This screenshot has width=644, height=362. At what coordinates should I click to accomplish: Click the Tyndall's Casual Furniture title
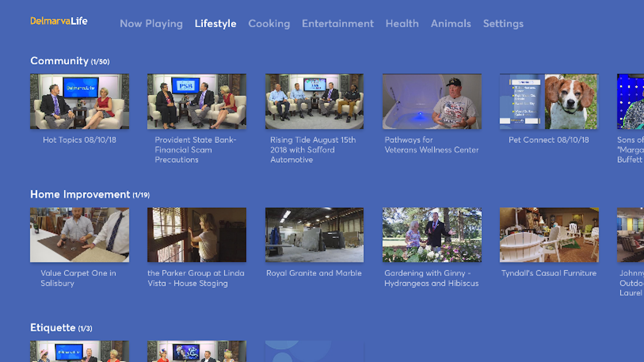549,273
